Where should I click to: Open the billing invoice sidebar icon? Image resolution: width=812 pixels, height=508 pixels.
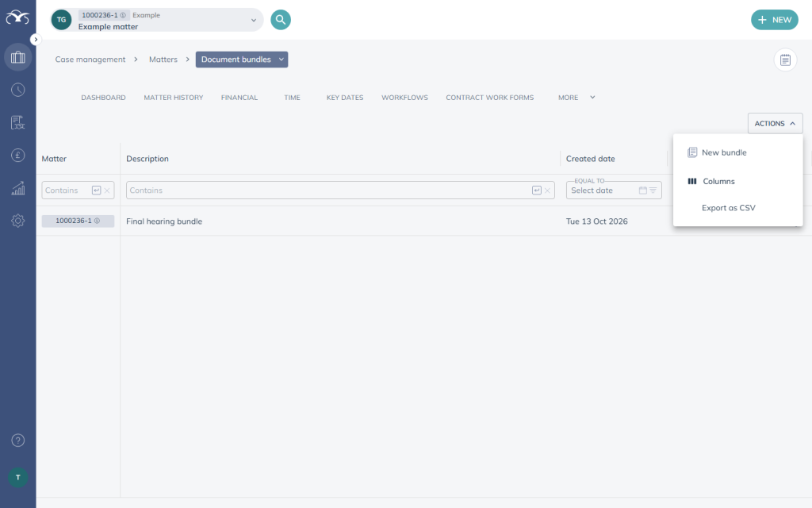18,122
